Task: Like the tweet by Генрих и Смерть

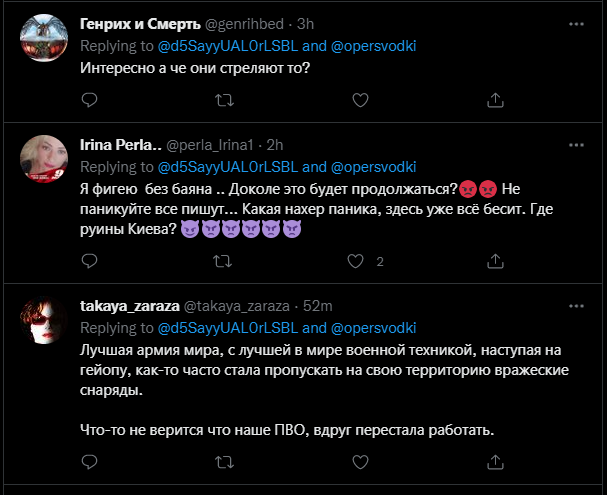Action: pos(357,99)
